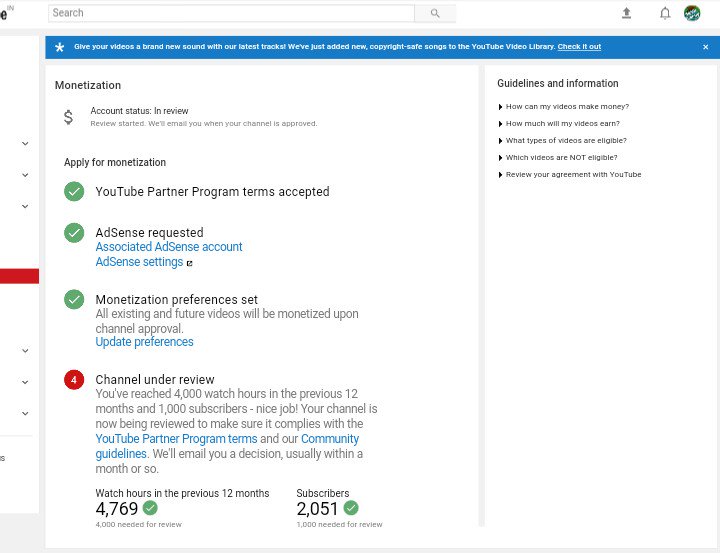Screen dimensions: 720x553
Task: Open the notifications bell
Action: click(x=665, y=13)
